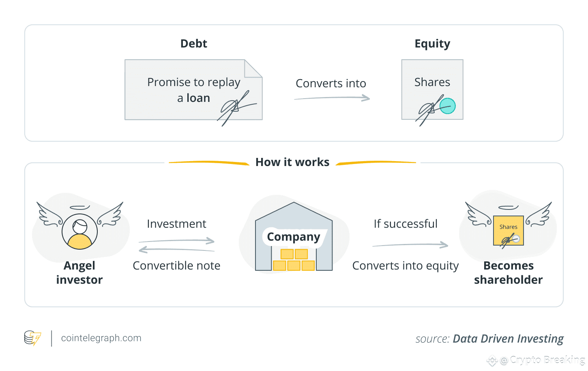Click the Equity heading
The height and width of the screenshot is (371, 588).
click(432, 43)
